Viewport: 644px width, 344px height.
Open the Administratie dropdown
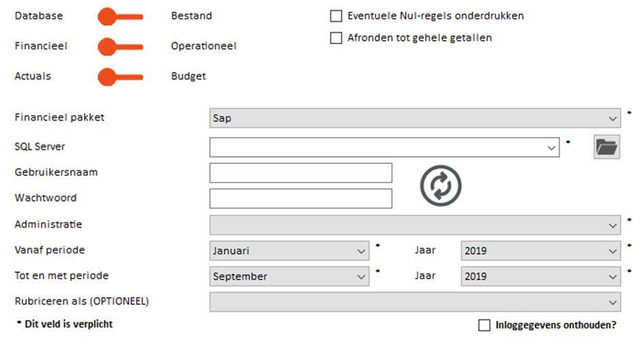click(414, 225)
